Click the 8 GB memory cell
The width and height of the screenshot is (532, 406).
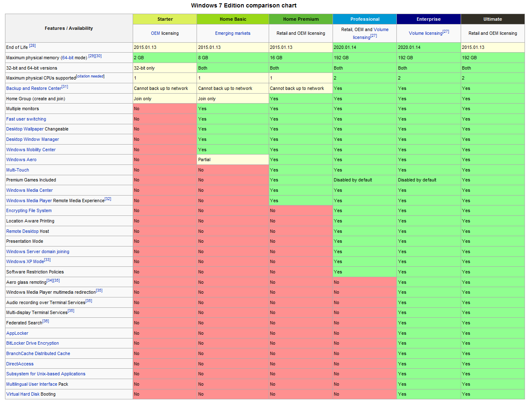[233, 58]
